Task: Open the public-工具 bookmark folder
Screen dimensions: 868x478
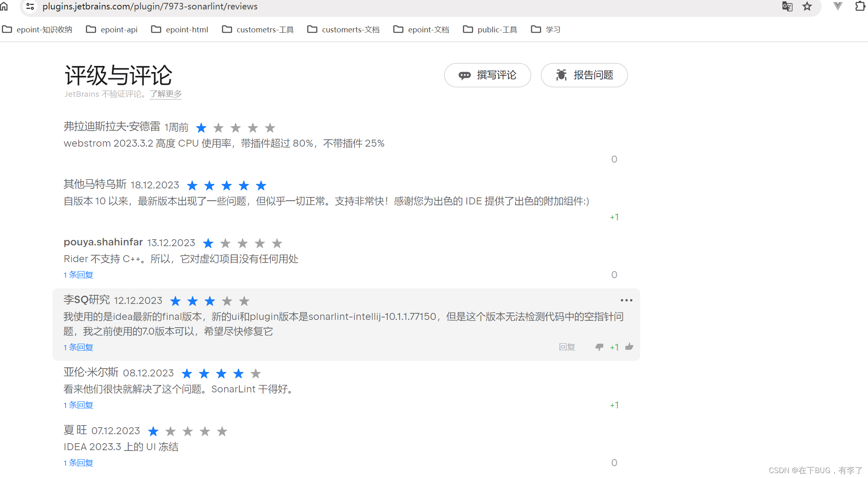Action: click(490, 29)
